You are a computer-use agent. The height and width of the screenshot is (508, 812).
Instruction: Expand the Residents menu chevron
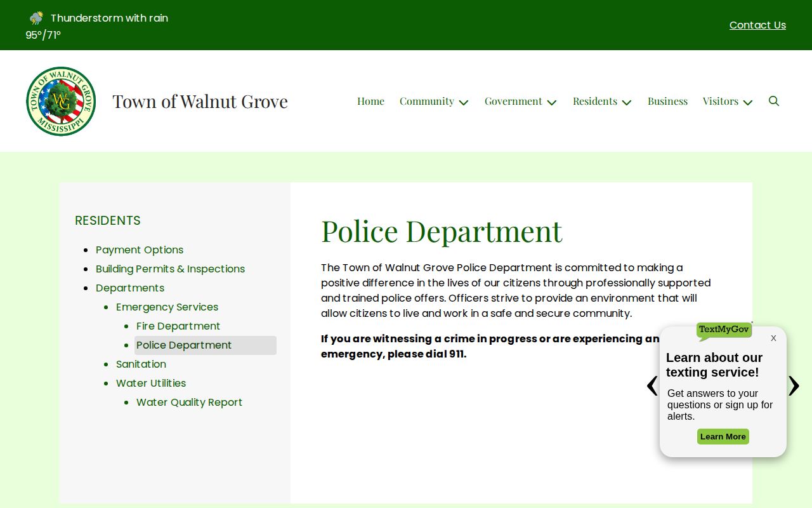pos(627,102)
